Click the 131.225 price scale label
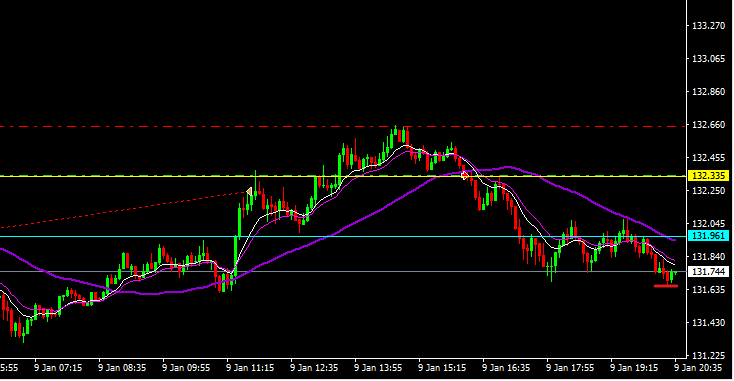The image size is (734, 381). (709, 356)
